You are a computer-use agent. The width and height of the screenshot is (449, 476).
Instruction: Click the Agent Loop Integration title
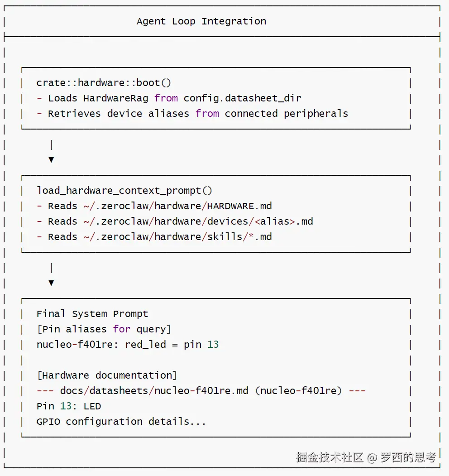pyautogui.click(x=201, y=21)
